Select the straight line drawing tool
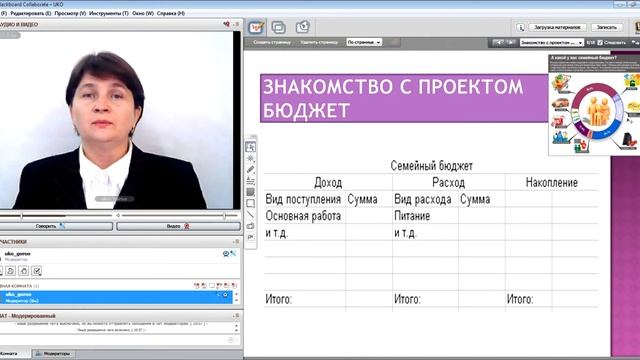 pos(251,214)
